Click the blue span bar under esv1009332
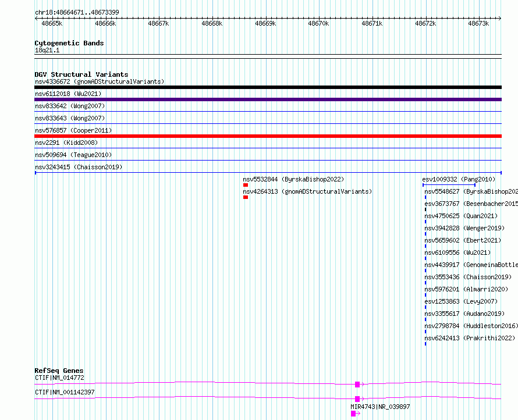The height and width of the screenshot is (420, 518). (449, 185)
